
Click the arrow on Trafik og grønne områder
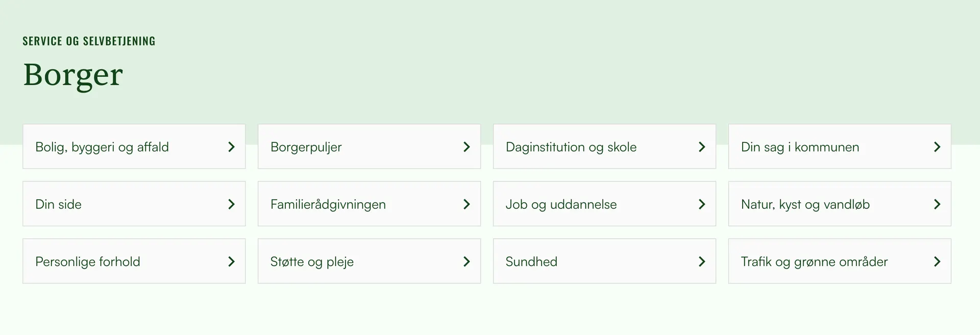tap(937, 261)
